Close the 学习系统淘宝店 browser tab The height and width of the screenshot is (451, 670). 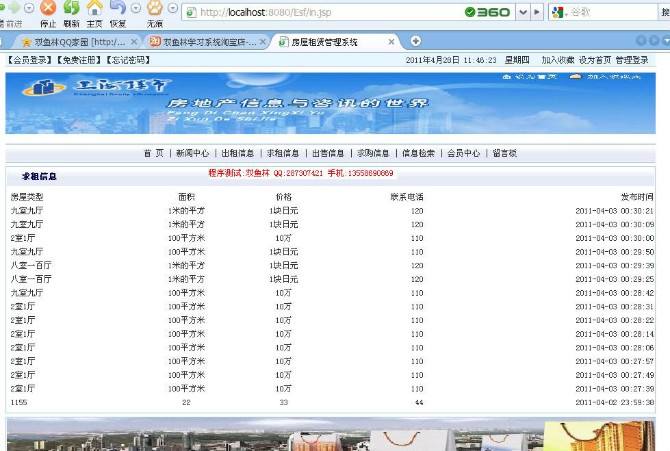263,42
